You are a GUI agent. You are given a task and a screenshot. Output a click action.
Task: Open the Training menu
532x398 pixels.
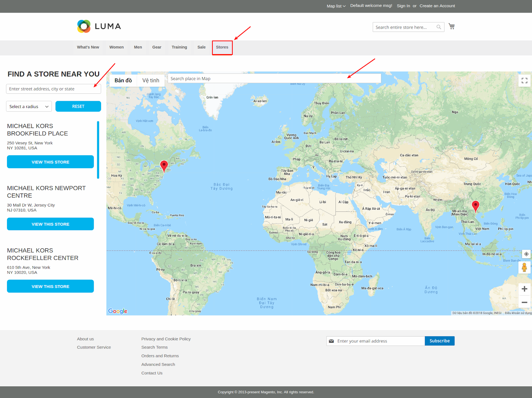click(179, 47)
